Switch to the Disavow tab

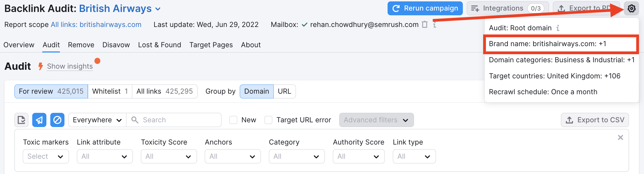click(x=116, y=45)
